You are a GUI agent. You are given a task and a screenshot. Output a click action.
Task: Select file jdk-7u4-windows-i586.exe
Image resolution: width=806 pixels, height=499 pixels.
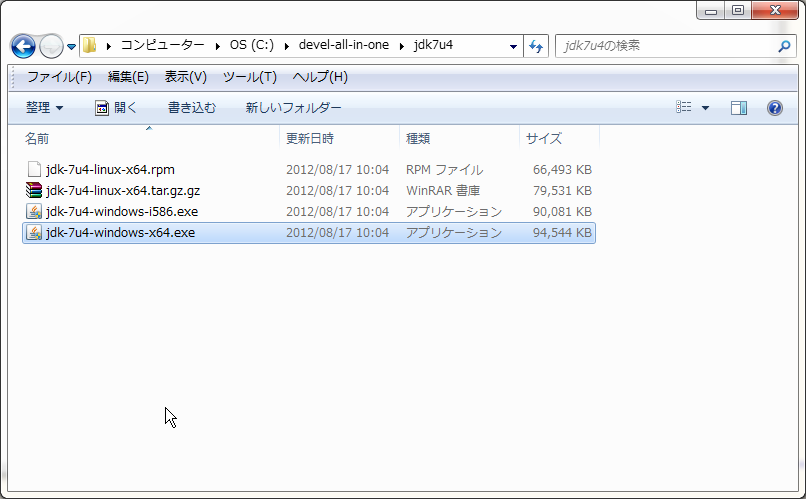(122, 212)
